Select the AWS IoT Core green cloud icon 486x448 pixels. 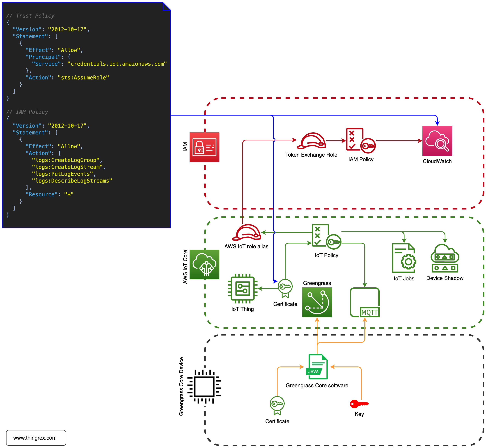(x=204, y=264)
